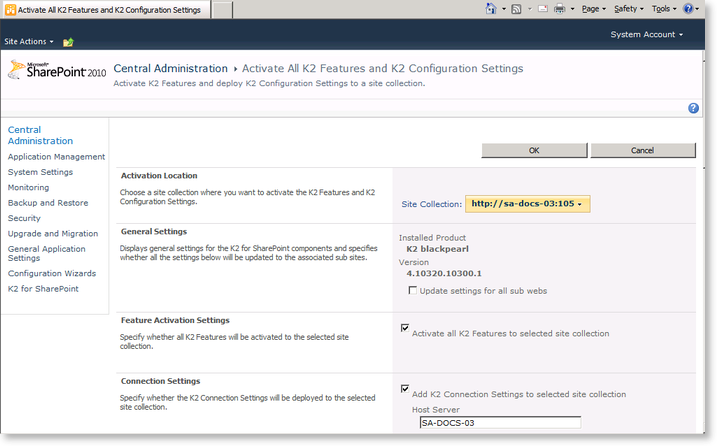Open the Site Actions menu
The width and height of the screenshot is (717, 446).
click(x=29, y=42)
